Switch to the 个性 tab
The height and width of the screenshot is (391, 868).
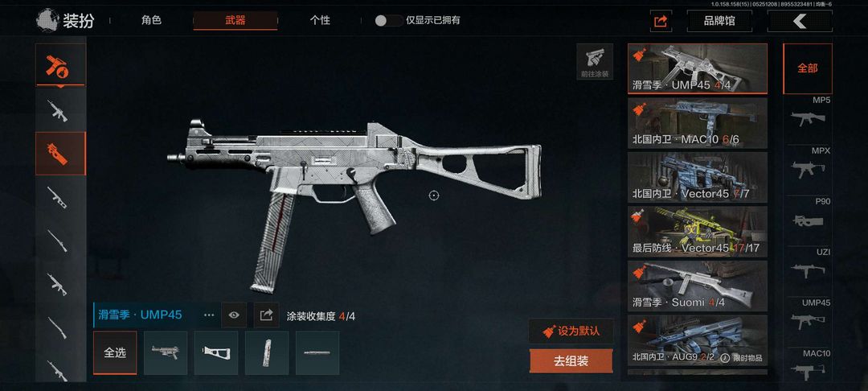[x=320, y=20]
